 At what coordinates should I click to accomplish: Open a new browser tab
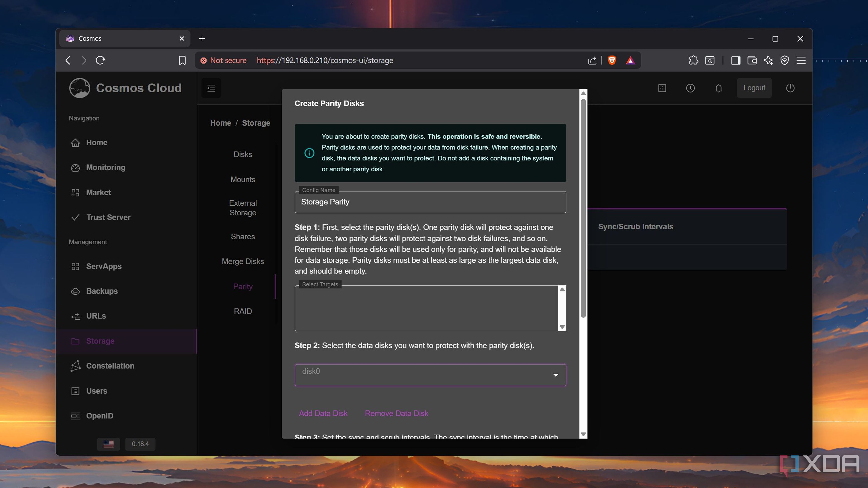click(202, 38)
